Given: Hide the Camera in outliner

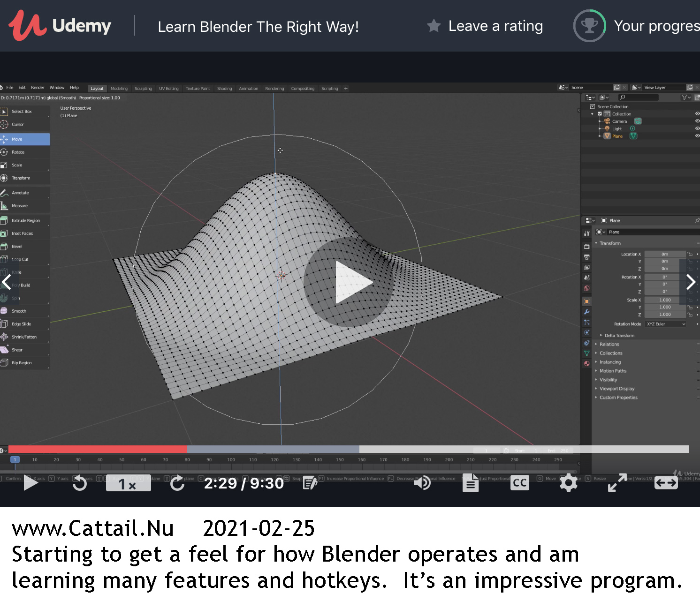Looking at the screenshot, I should point(697,121).
